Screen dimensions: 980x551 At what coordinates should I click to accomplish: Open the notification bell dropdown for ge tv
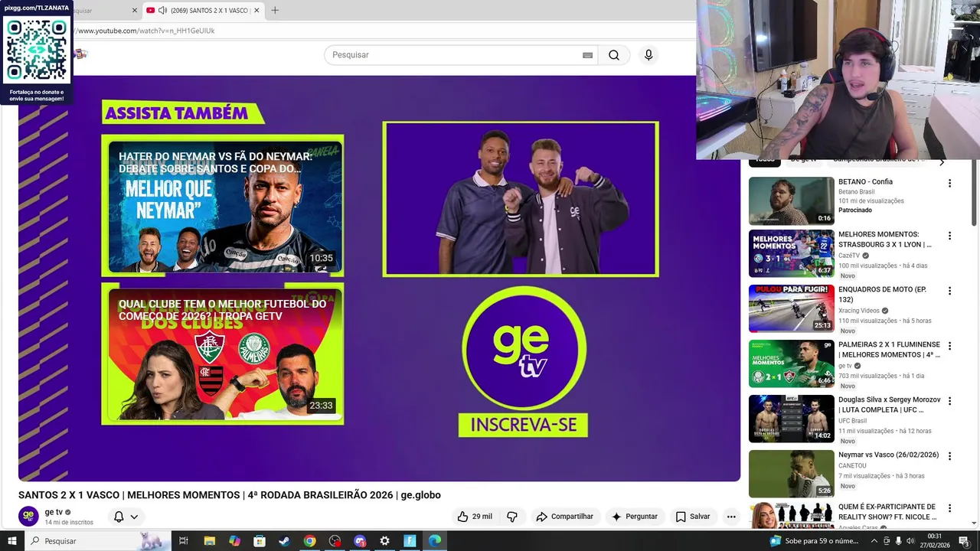126,517
